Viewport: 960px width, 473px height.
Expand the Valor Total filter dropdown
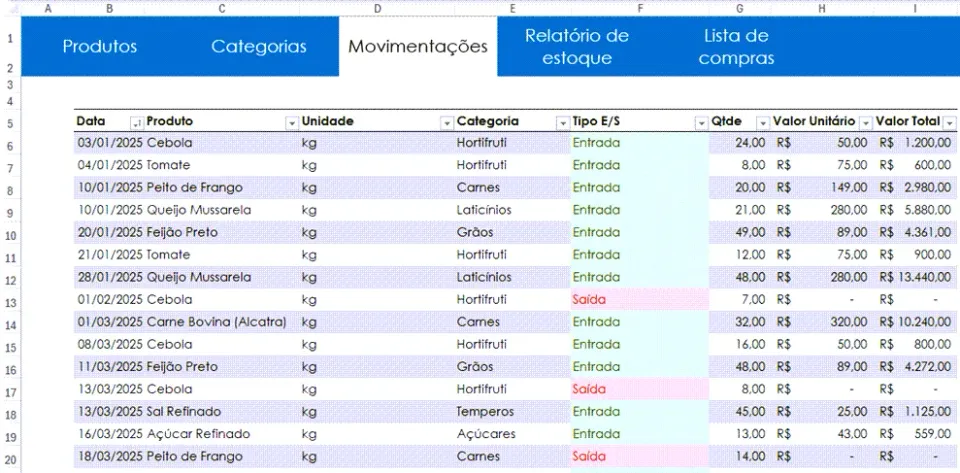[949, 123]
